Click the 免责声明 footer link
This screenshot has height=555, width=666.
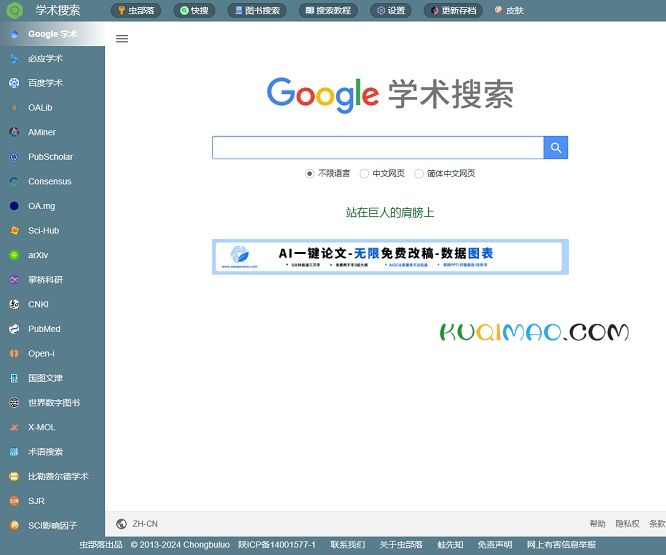pyautogui.click(x=495, y=545)
